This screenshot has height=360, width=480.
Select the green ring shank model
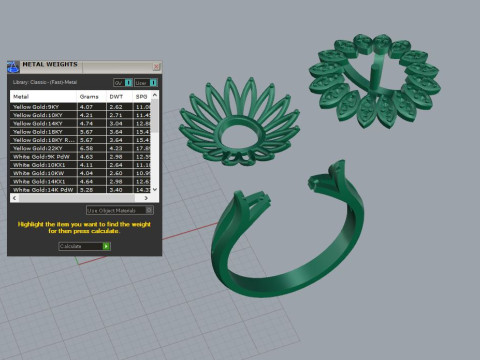click(x=287, y=230)
